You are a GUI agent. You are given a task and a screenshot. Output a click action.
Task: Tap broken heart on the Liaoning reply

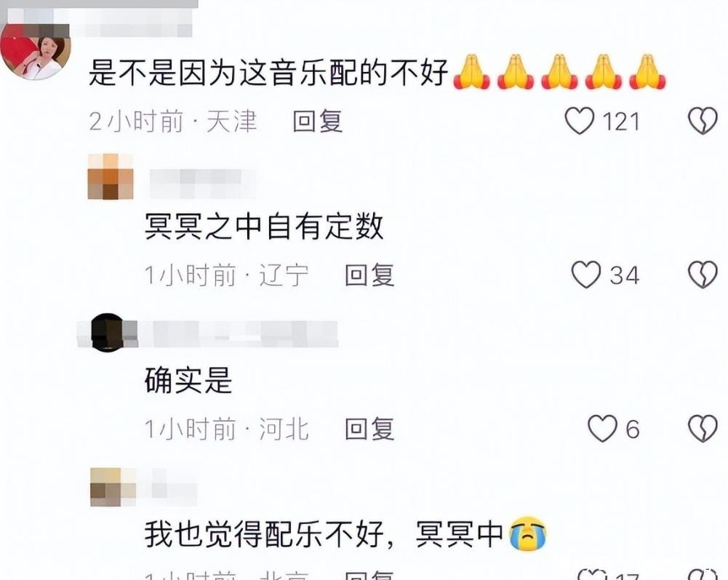coord(703,275)
